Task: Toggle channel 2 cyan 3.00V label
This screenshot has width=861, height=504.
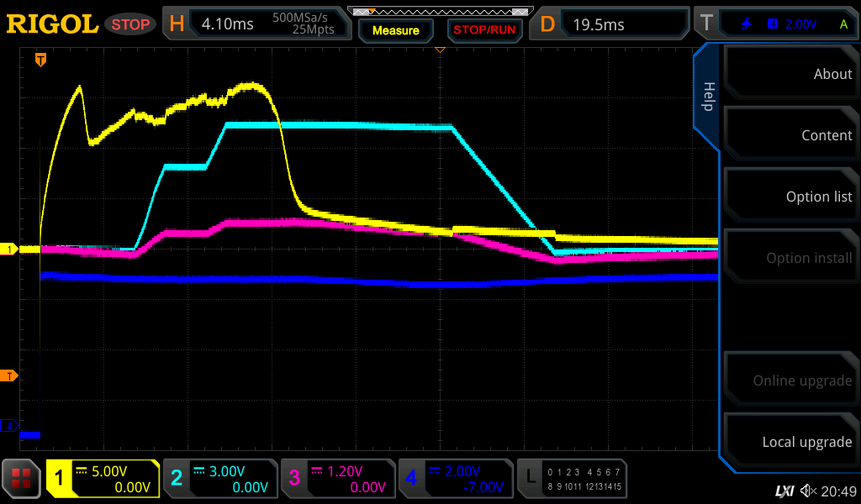Action: pos(220,479)
